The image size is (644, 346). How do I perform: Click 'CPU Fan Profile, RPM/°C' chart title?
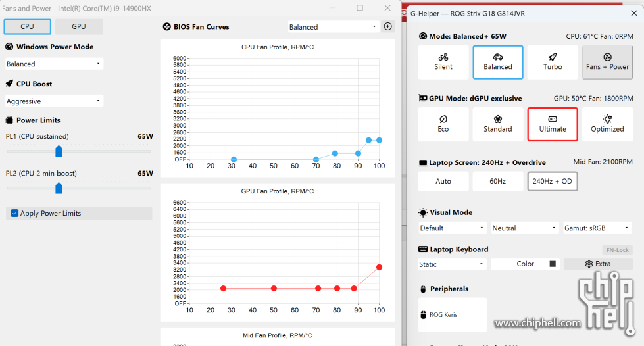coord(278,47)
